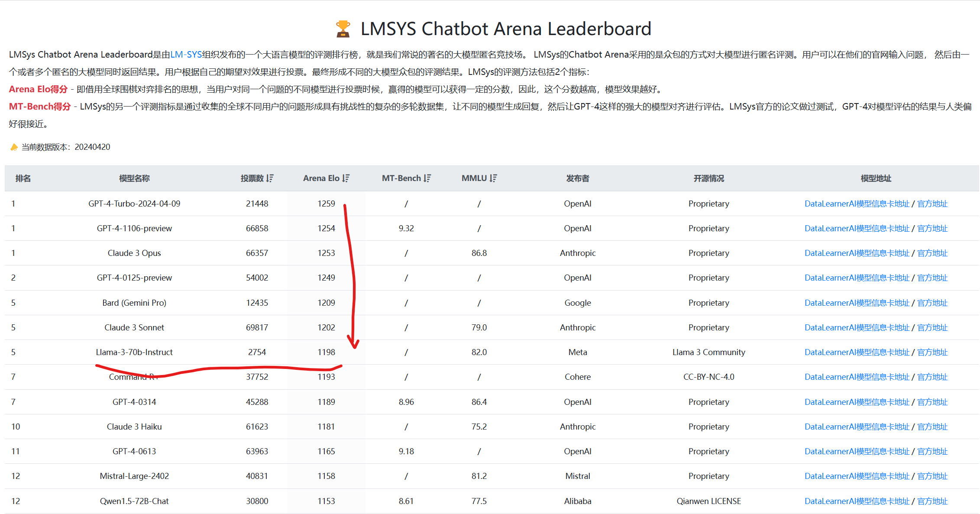980x514 pixels.
Task: Sort by MT-Bench score icon
Action: tap(427, 178)
